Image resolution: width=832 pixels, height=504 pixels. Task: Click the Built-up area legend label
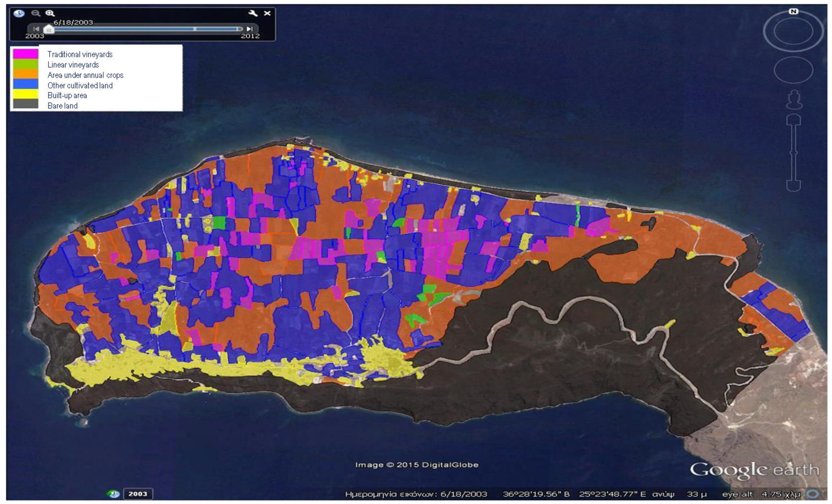click(67, 96)
